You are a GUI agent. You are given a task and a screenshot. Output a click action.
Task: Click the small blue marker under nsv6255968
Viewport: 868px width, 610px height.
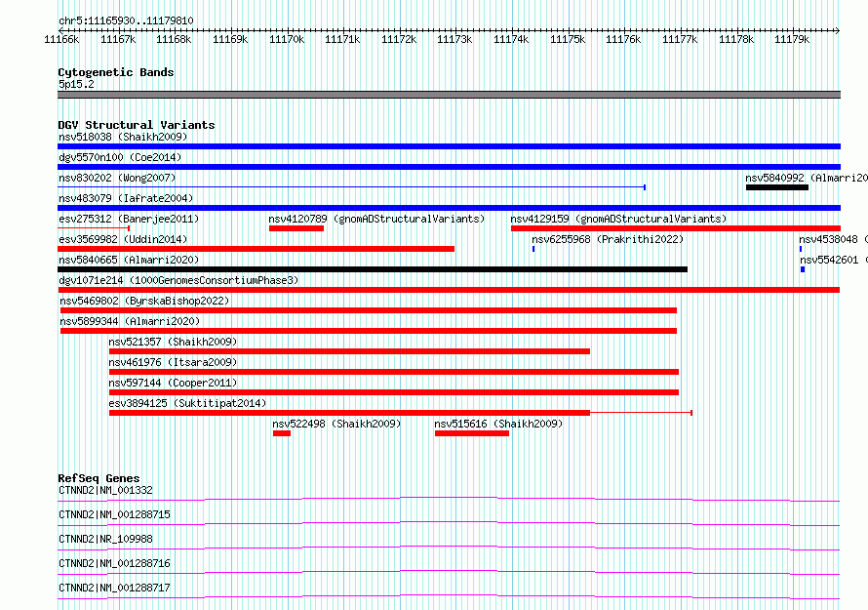(x=533, y=249)
